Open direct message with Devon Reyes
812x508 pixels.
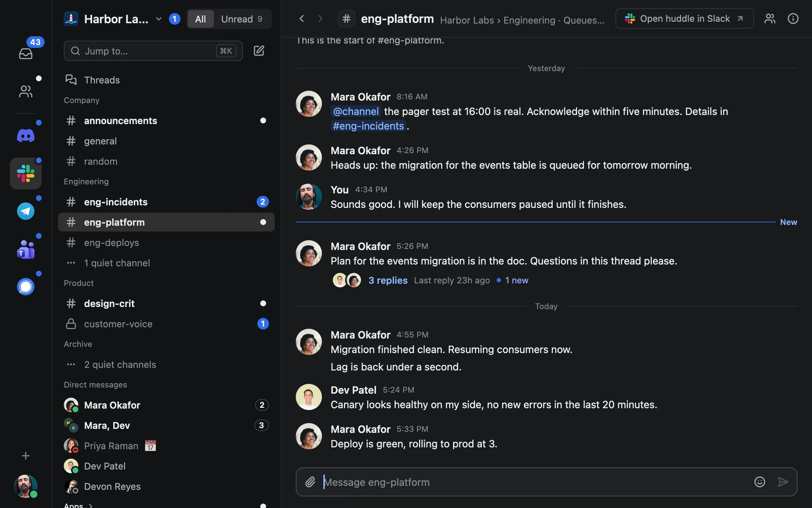[x=167, y=486]
